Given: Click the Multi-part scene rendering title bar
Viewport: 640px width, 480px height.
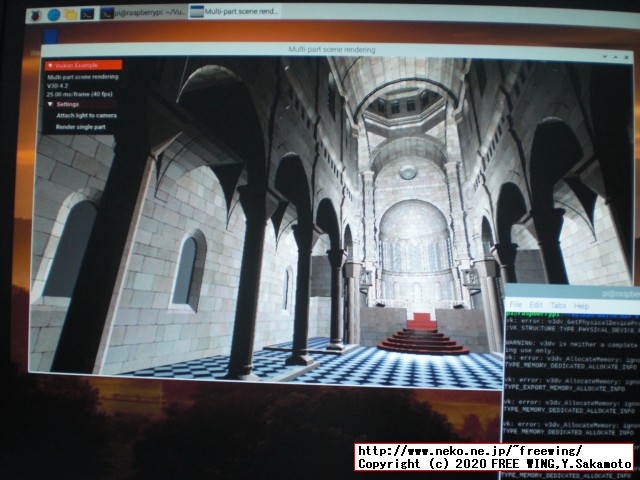Looking at the screenshot, I should tap(331, 50).
